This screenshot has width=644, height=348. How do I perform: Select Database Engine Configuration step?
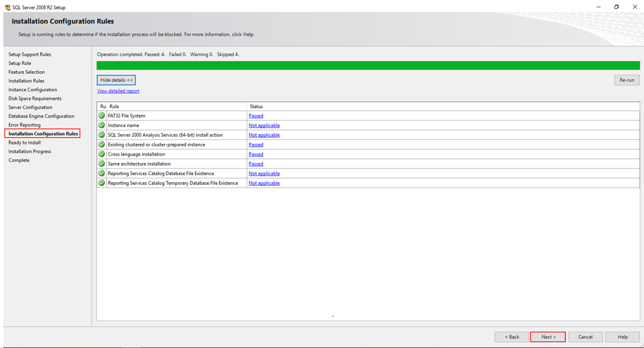click(x=41, y=116)
